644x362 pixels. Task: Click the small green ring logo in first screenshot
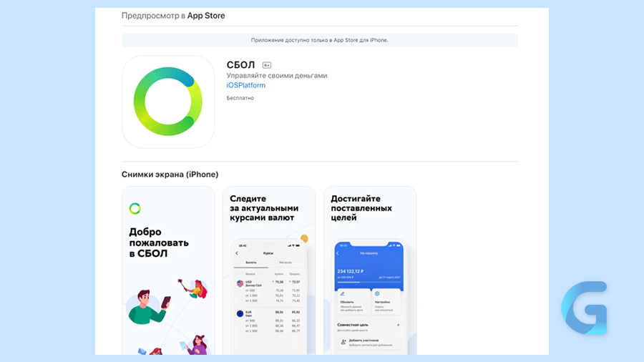tap(135, 208)
